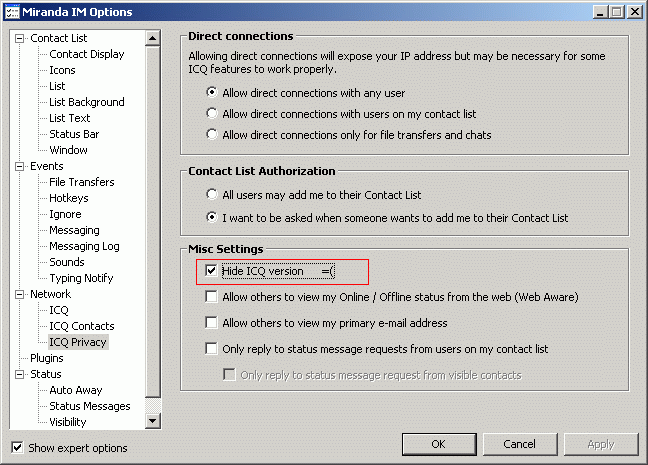The width and height of the screenshot is (648, 465).
Task: Open Window settings page
Action: [68, 150]
